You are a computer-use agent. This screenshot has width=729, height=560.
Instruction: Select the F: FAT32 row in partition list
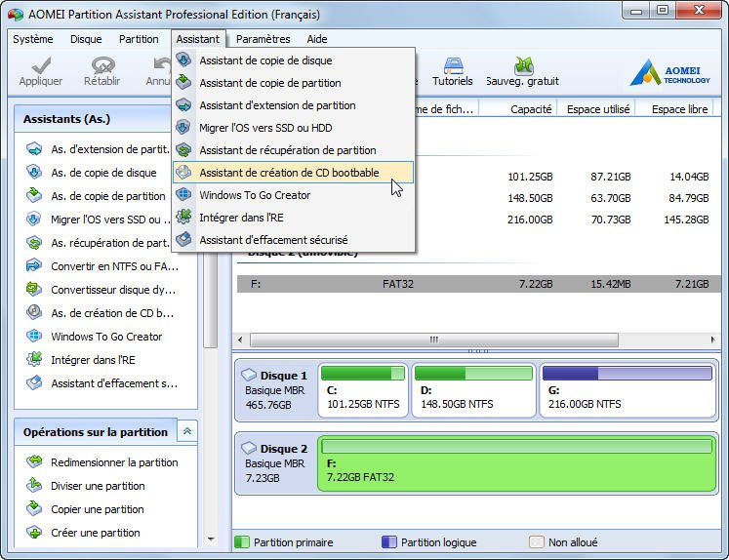pyautogui.click(x=479, y=284)
